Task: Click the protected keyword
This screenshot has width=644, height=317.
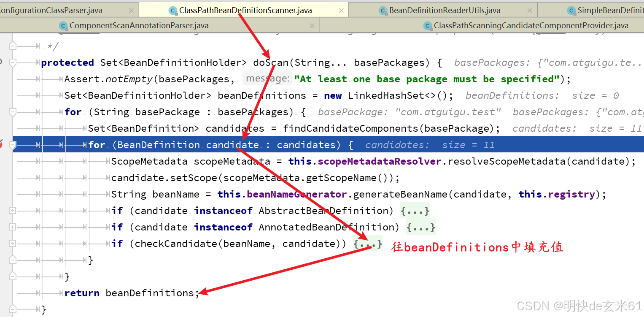Action: [x=67, y=63]
